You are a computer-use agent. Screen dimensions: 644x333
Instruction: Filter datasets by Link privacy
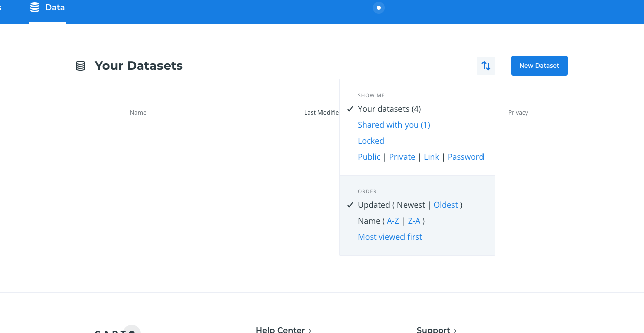(x=431, y=157)
